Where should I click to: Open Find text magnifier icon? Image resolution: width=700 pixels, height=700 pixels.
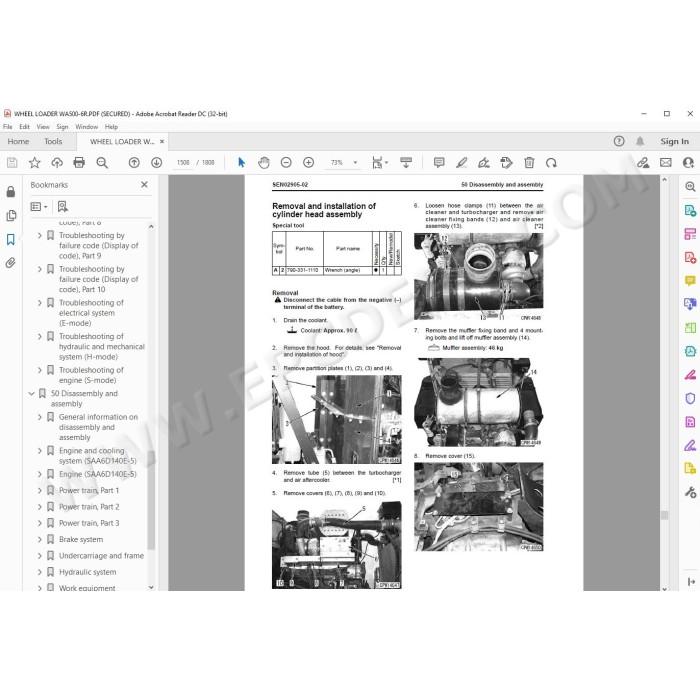102,163
